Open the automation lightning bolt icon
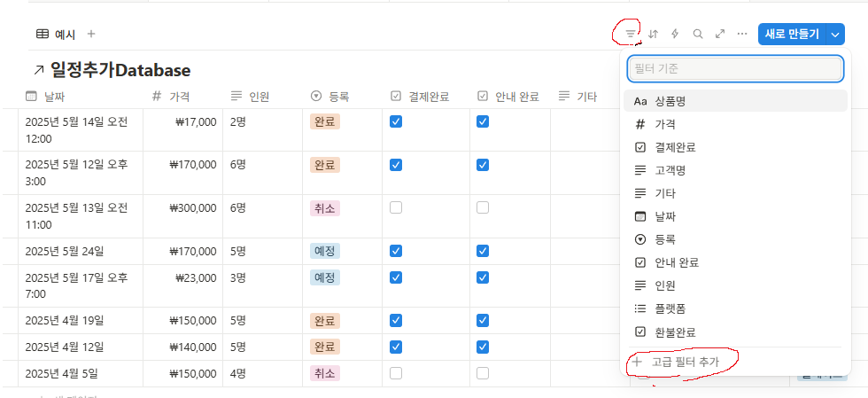Viewport: 868px width, 398px height. (675, 34)
